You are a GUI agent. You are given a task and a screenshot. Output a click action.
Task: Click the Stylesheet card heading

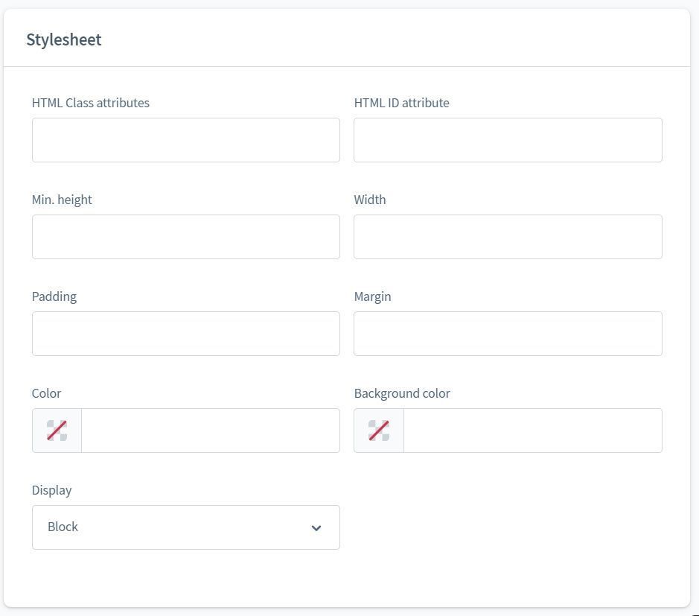tap(64, 39)
